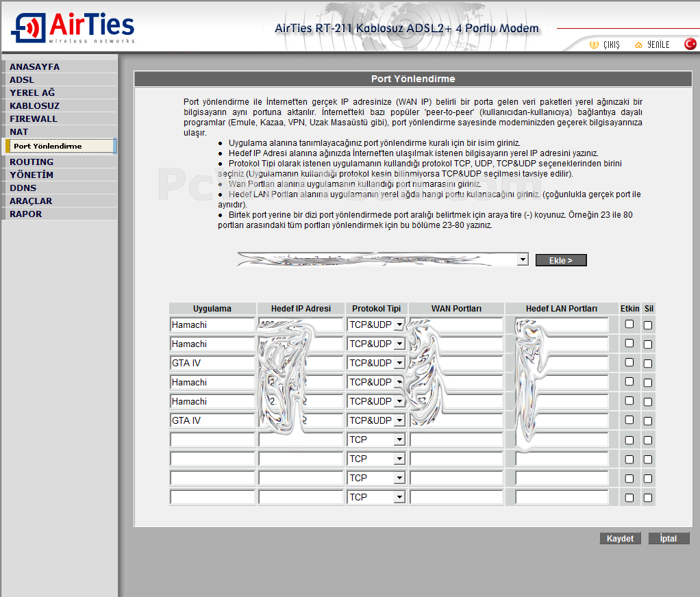The width and height of the screenshot is (700, 597).
Task: Open protocol dropdown in first GTA IV row
Action: (x=376, y=363)
